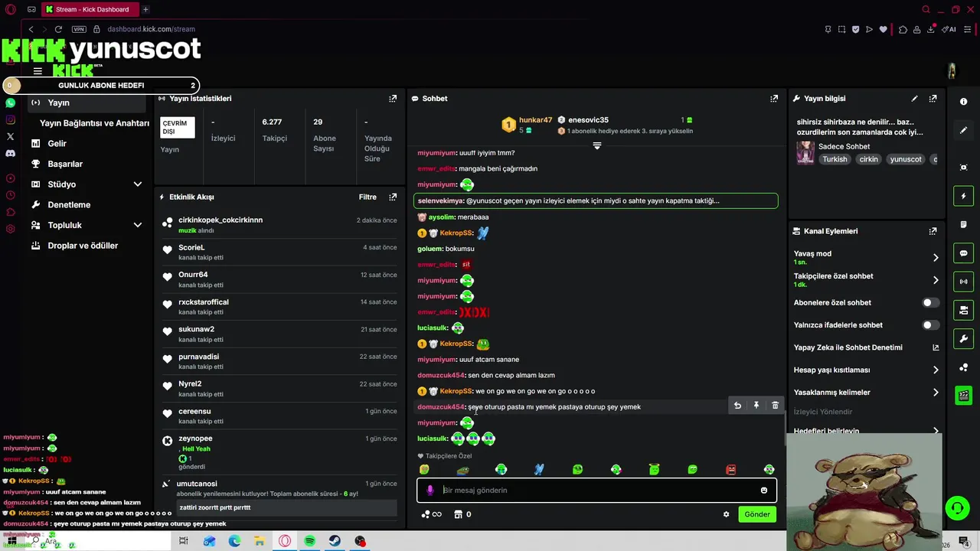Click the channel points infinity icon
980x551 pixels.
[432, 514]
